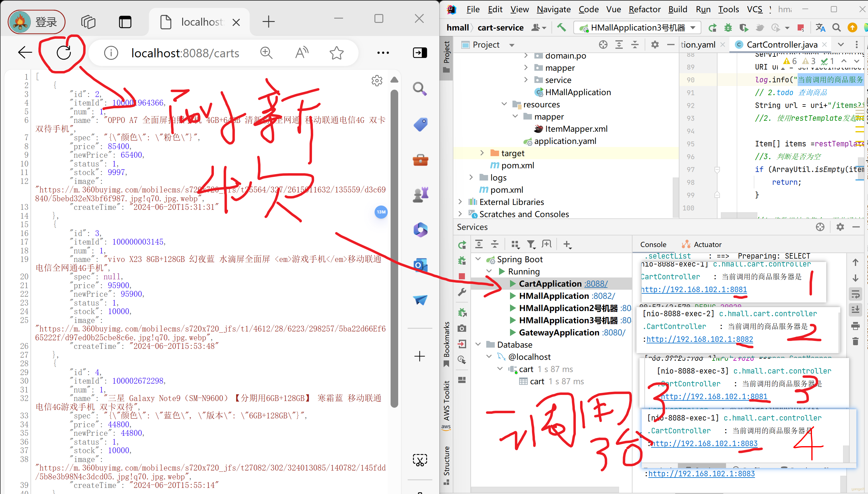Open the Refactor menu
This screenshot has height=494, width=868.
click(645, 9)
